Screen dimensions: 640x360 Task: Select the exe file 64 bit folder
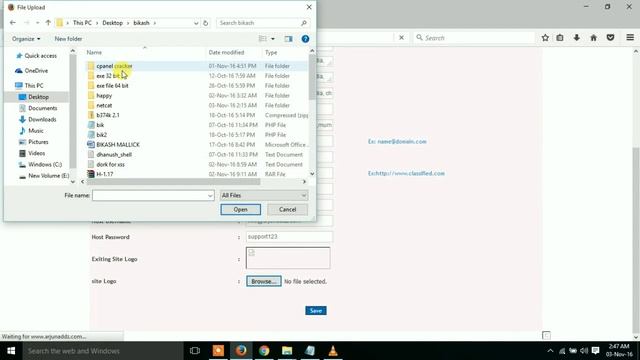[x=112, y=86]
